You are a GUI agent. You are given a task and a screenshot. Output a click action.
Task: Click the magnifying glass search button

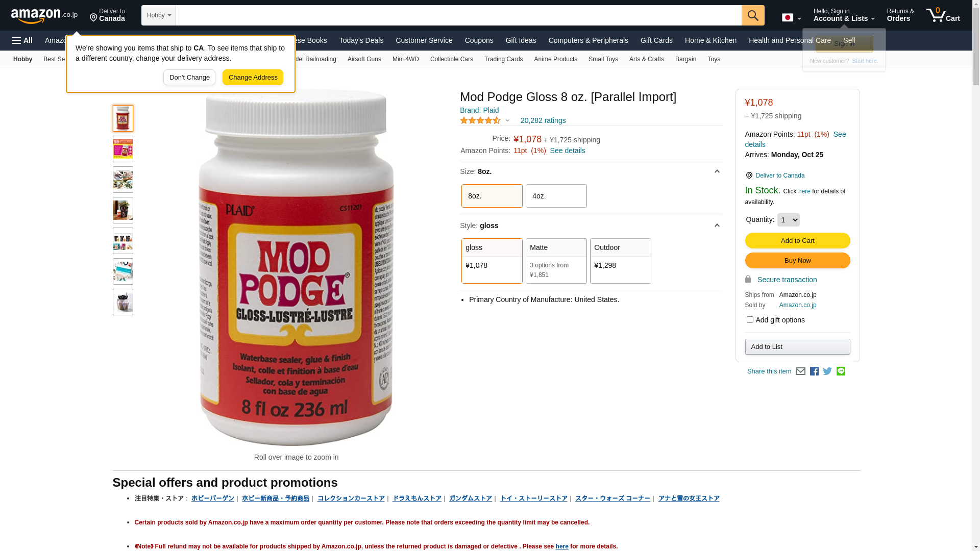[753, 15]
